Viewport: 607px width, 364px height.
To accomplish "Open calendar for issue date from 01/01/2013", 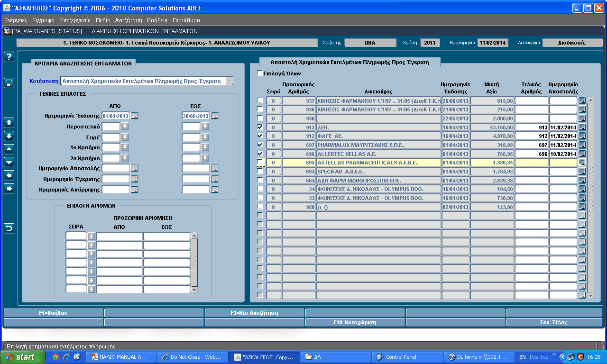I will [x=135, y=116].
